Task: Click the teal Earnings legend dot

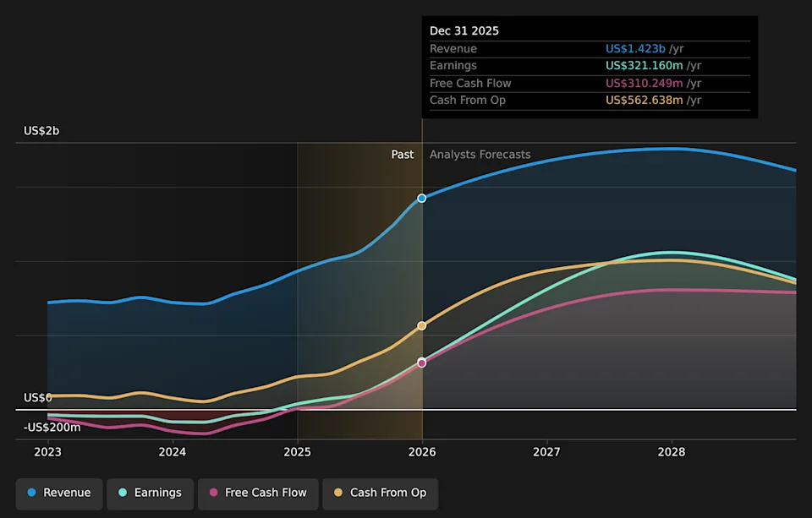Action: click(x=123, y=493)
